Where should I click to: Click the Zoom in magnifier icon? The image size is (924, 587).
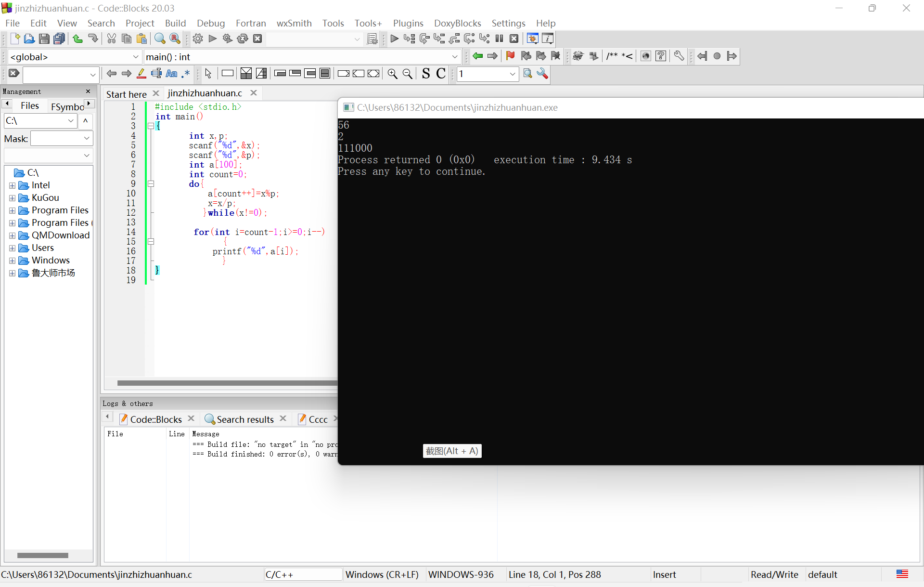point(393,74)
